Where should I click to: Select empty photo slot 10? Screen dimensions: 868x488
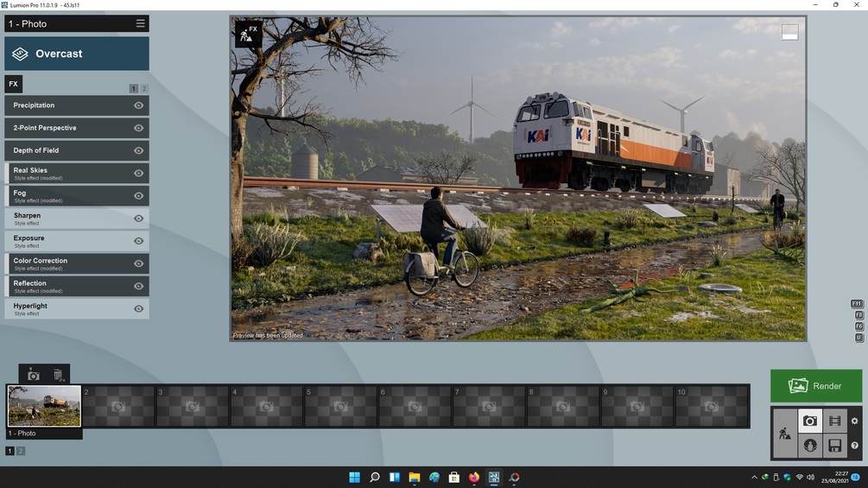712,407
